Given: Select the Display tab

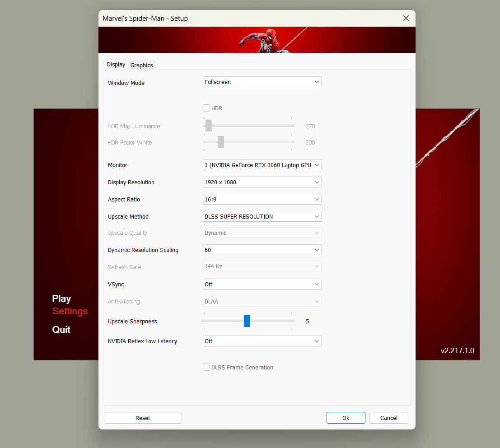Looking at the screenshot, I should [x=116, y=65].
